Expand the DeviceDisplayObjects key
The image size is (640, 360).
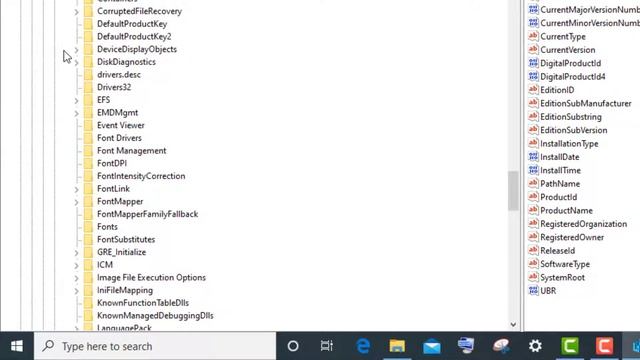tap(76, 49)
